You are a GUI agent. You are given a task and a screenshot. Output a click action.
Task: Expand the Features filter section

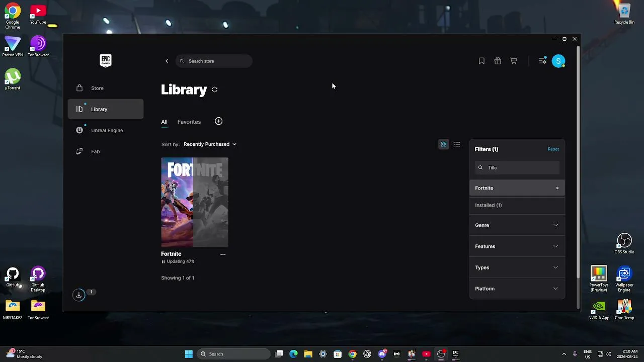click(517, 246)
